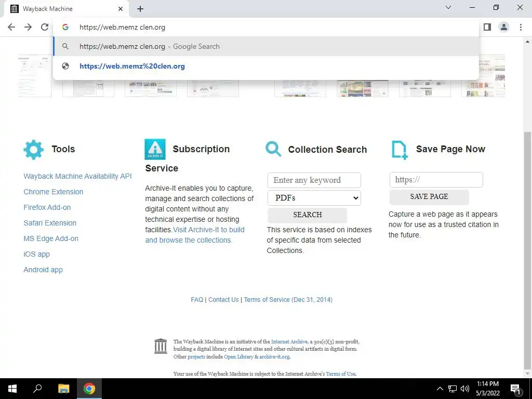532x399 pixels.
Task: Open the volume tray icon
Action: point(465,389)
